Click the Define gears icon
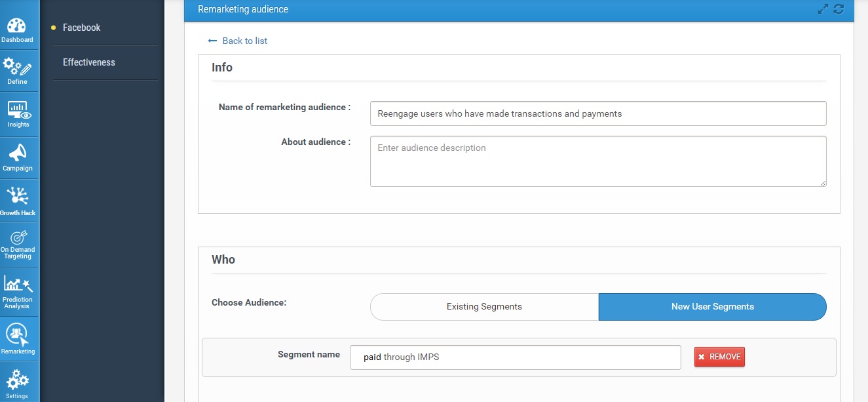The height and width of the screenshot is (402, 868). 17,69
